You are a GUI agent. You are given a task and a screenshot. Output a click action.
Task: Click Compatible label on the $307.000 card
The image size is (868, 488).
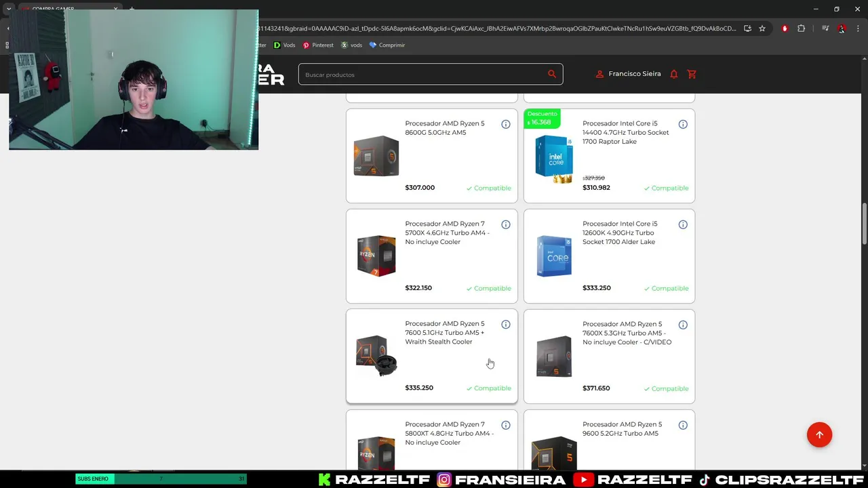pyautogui.click(x=488, y=188)
